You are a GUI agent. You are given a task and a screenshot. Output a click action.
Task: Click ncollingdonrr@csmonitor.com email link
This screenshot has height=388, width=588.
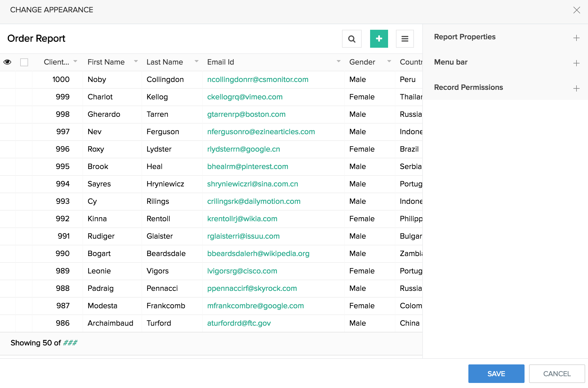coord(257,79)
